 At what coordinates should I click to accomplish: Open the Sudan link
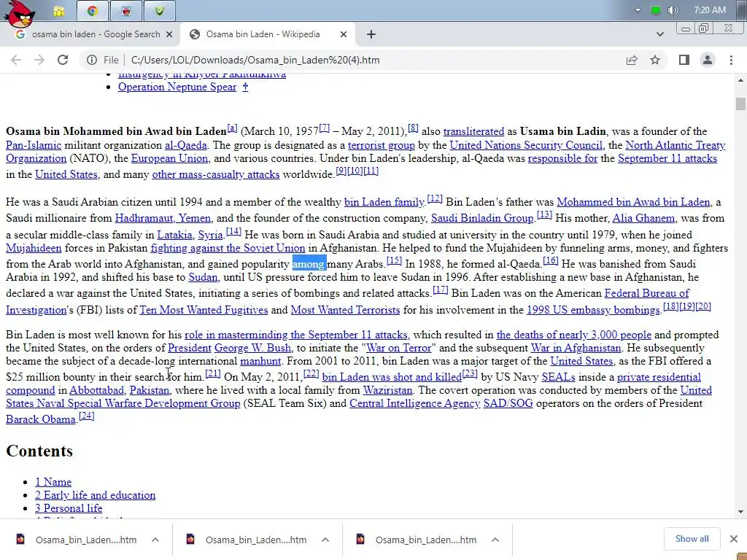tap(203, 277)
